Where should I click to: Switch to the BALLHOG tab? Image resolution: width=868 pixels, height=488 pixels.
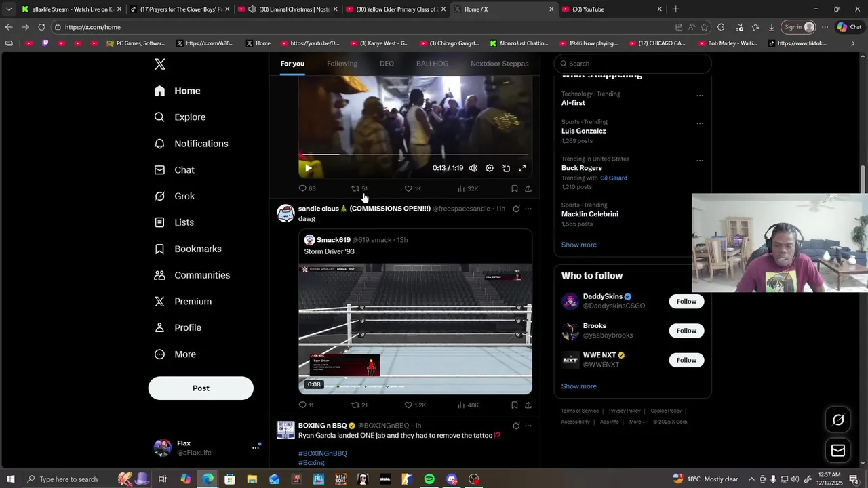click(432, 64)
